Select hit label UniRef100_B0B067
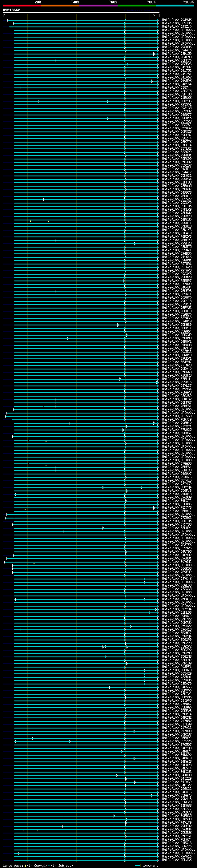The width and height of the screenshot is (197, 868). click(177, 433)
